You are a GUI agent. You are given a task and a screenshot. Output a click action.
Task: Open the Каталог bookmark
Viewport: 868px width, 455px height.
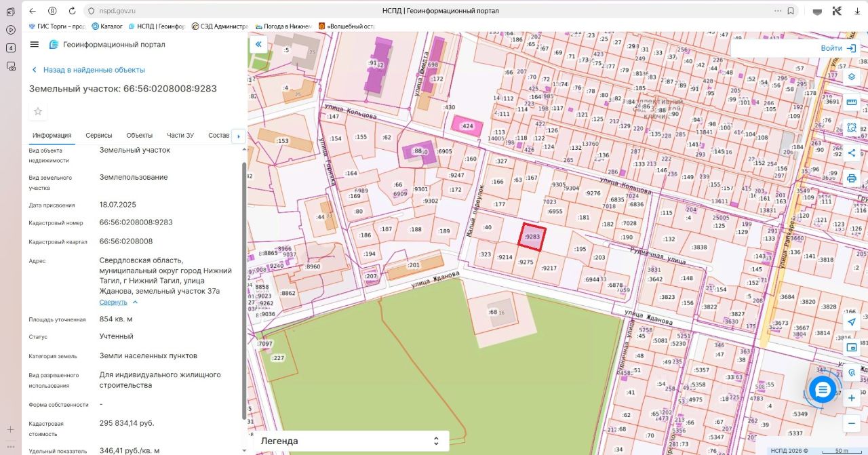point(107,26)
